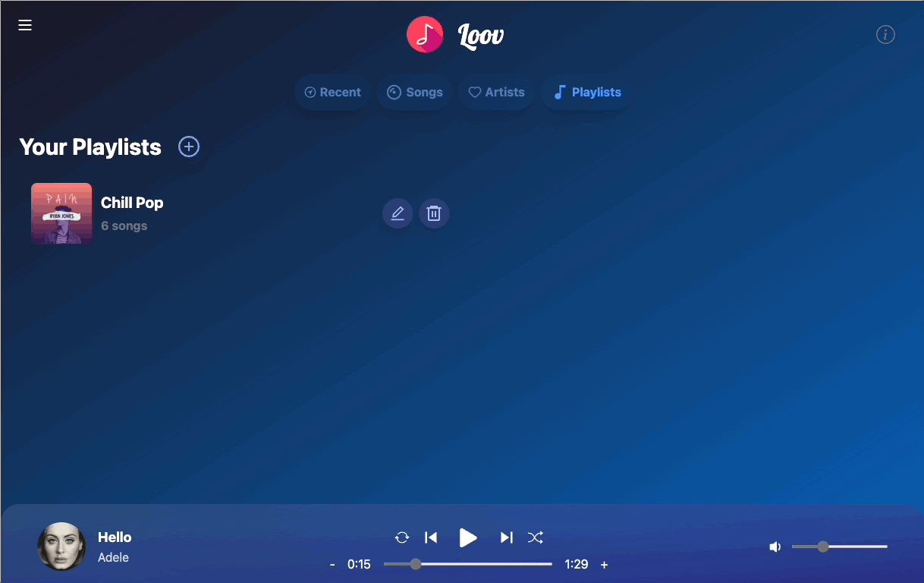The image size is (924, 583).
Task: Click the 6 songs label
Action: pos(124,226)
